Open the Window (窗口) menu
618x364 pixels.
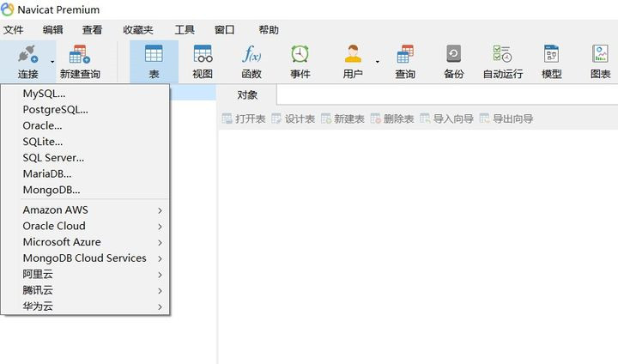224,30
